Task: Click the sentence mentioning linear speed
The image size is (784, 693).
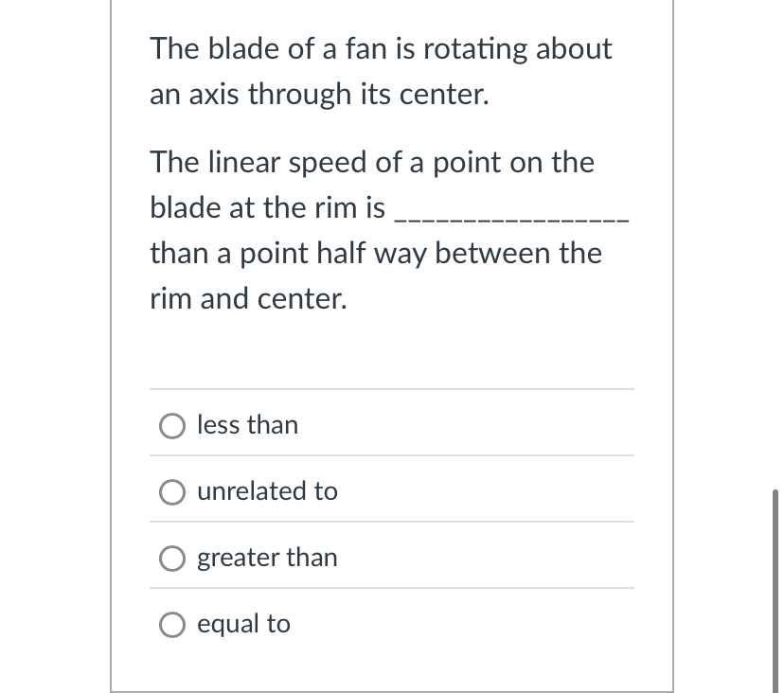Action: tap(372, 162)
